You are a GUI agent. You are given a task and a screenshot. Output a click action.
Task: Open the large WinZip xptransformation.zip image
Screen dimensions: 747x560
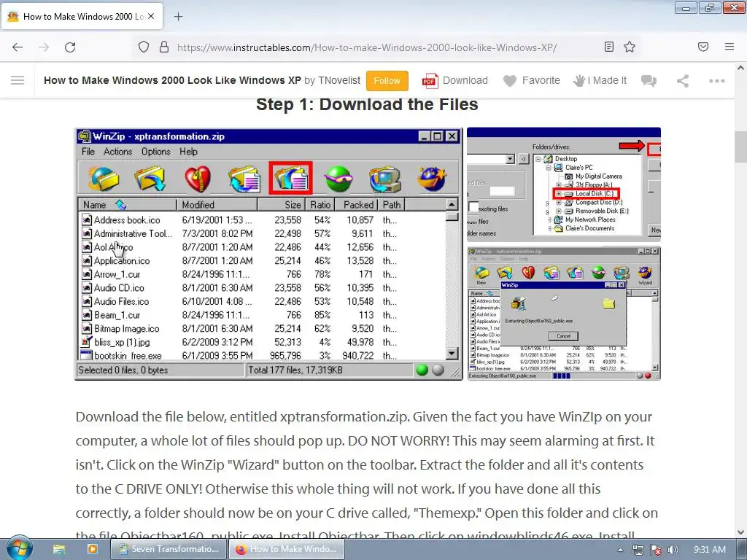(268, 254)
